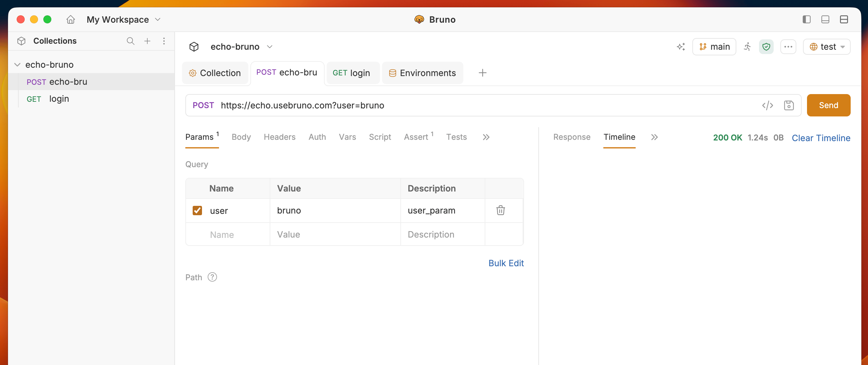Click the Bruno dog logo in title bar

(x=419, y=20)
